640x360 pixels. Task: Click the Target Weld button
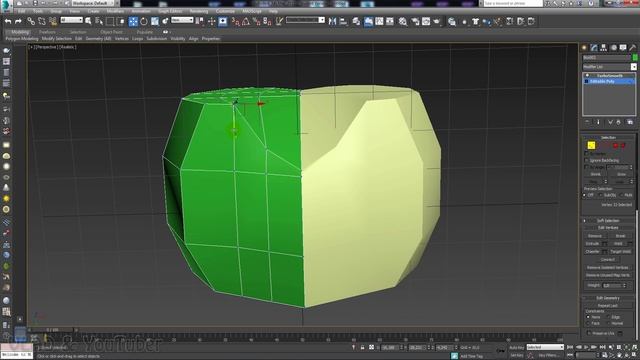pos(620,252)
